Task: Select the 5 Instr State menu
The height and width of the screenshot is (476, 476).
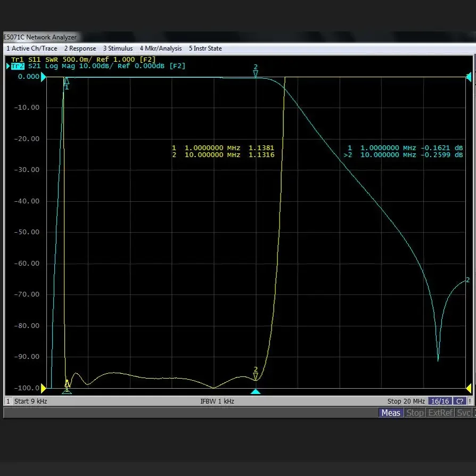Action: [x=205, y=48]
